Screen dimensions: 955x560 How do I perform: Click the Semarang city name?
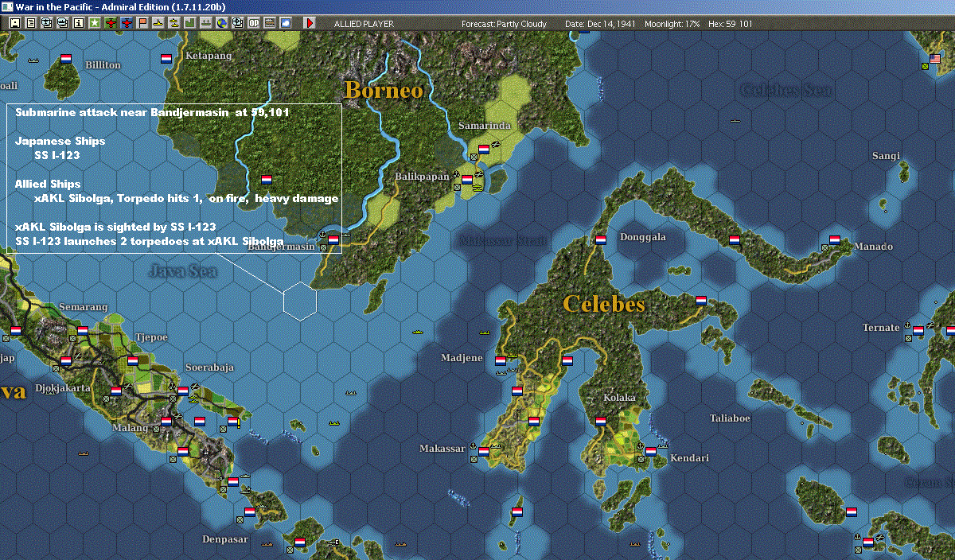pyautogui.click(x=83, y=307)
